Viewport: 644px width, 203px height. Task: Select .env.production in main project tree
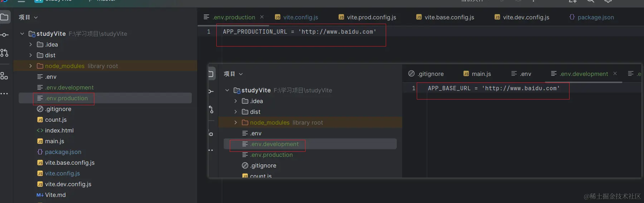(x=63, y=98)
